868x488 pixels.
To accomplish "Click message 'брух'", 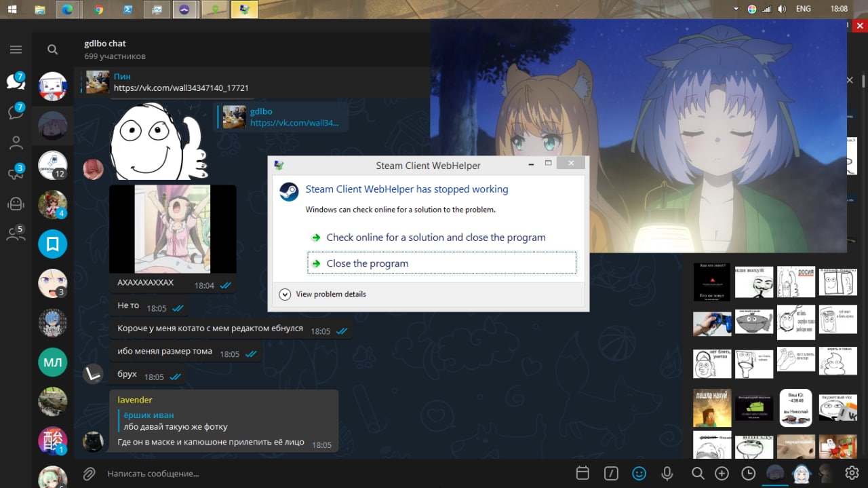I will click(x=127, y=375).
